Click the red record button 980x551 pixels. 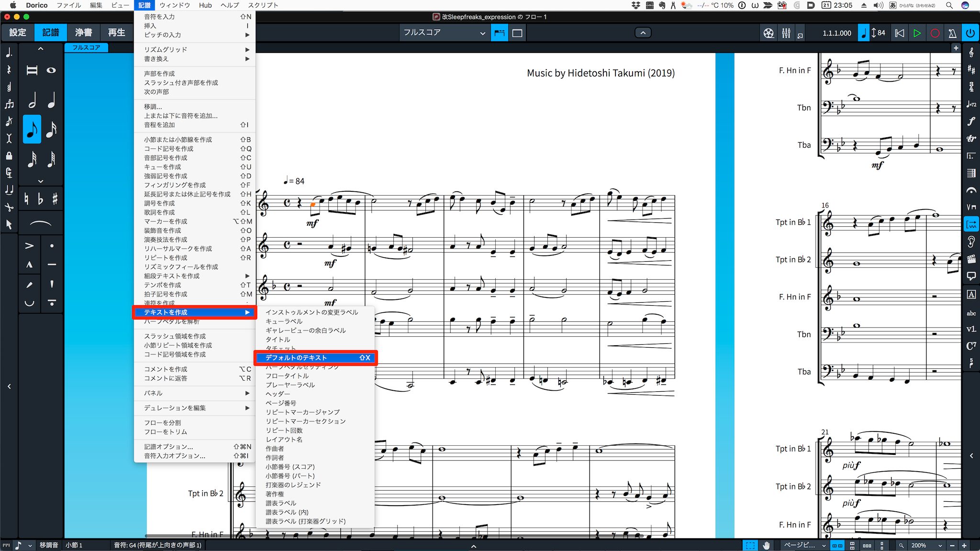point(935,33)
